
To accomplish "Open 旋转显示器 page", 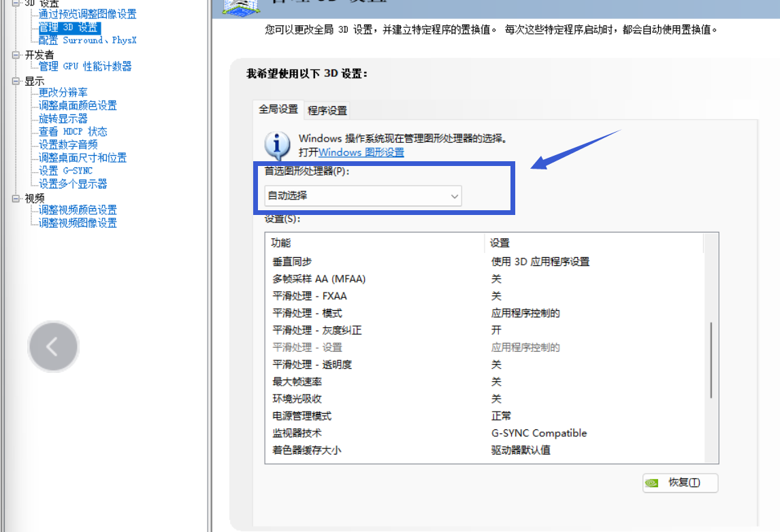I will pyautogui.click(x=63, y=118).
